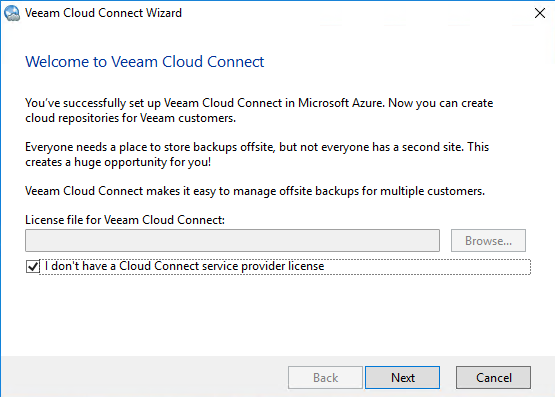Viewport: 555px width, 397px height.
Task: Click the words "Microsoft Azure" in the first paragraph
Action: (341, 103)
